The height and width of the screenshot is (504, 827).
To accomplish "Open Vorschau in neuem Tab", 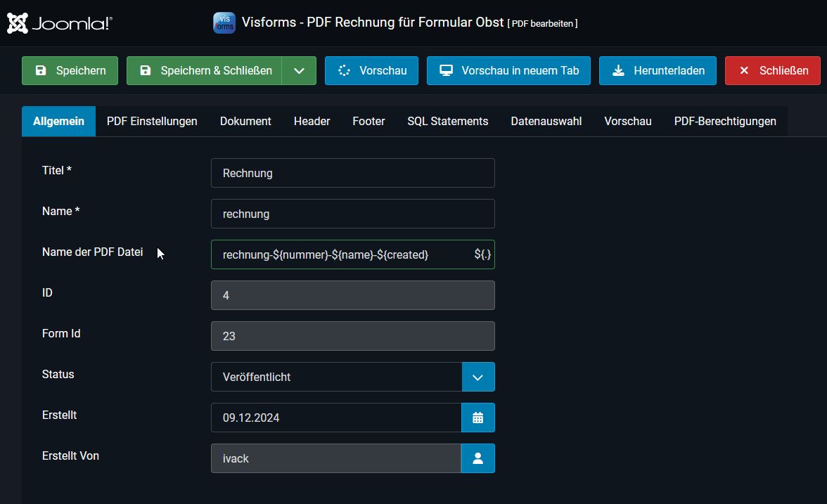I will 508,70.
